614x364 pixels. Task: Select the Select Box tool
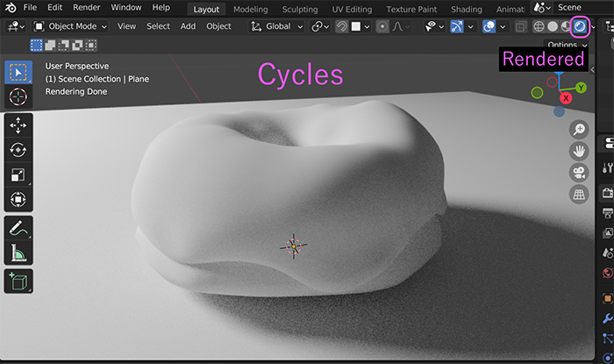point(18,73)
